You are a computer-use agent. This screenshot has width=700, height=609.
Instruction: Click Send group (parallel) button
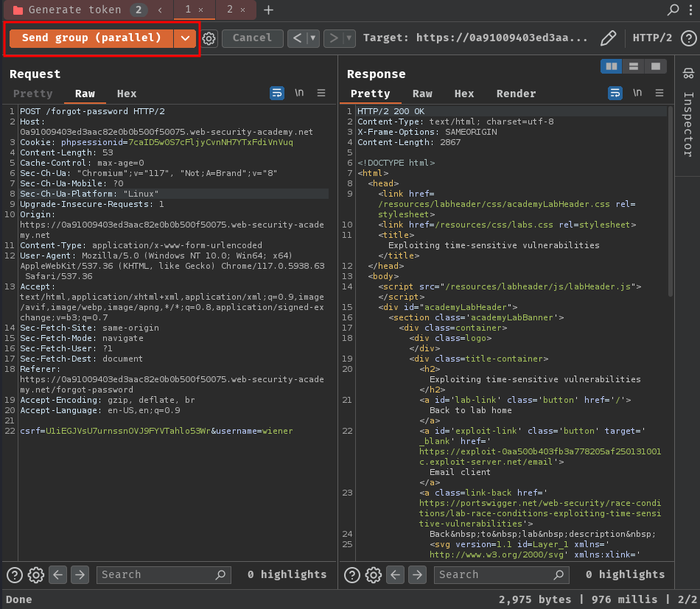click(91, 38)
